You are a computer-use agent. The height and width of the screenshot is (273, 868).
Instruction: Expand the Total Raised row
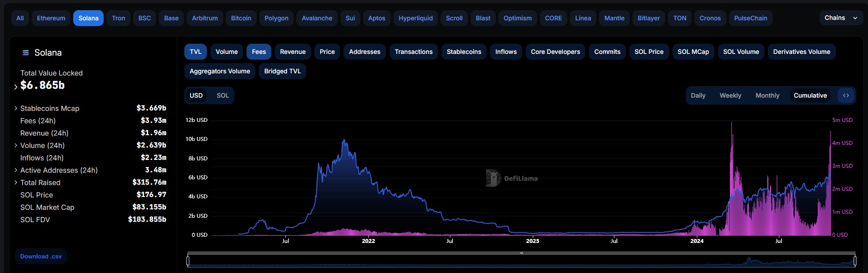coord(16,182)
